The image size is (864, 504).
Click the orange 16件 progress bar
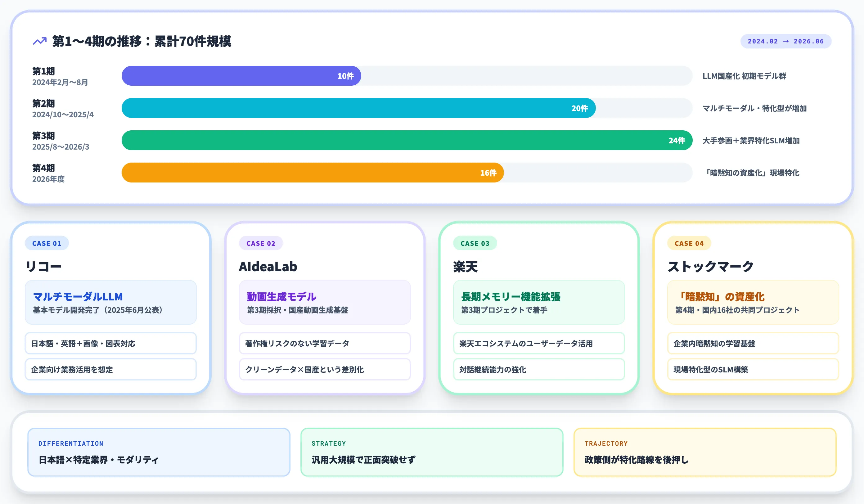313,173
